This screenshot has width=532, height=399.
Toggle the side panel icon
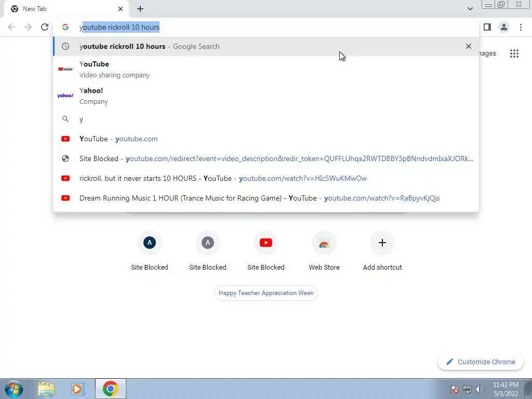pos(487,27)
